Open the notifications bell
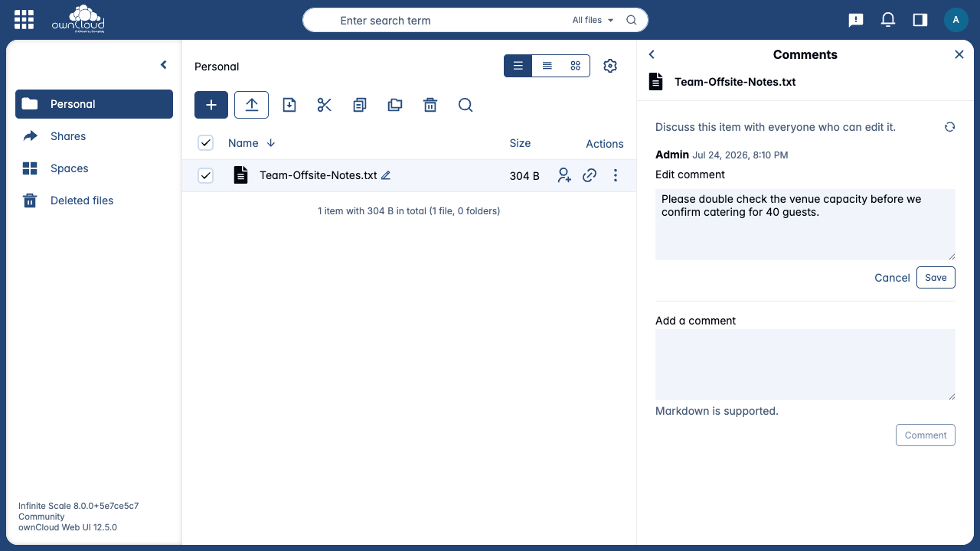Viewport: 980px width, 551px height. pos(888,20)
